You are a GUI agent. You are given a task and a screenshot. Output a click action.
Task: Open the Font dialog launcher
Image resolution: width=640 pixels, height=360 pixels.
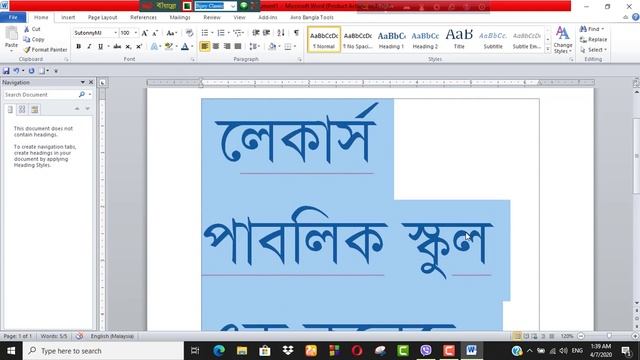tap(193, 60)
